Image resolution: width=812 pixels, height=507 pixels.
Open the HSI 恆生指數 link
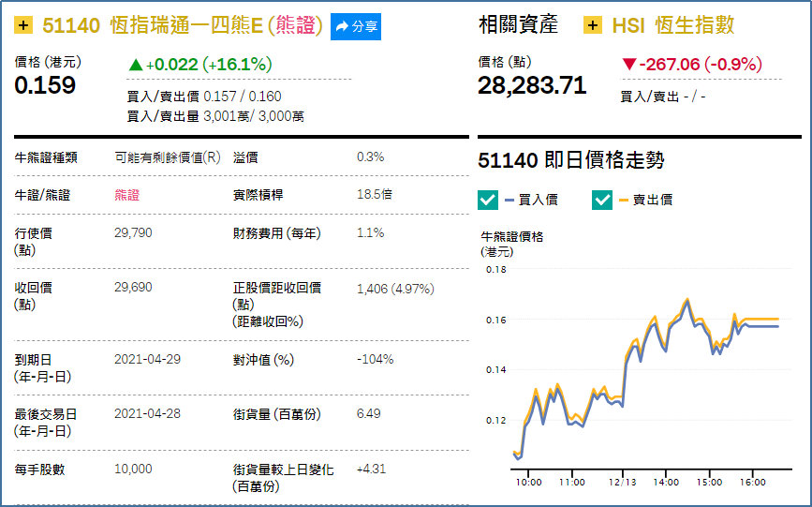click(673, 25)
